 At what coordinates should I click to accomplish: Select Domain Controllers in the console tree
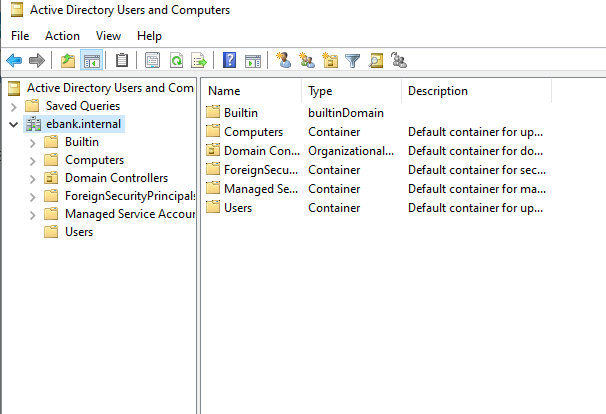tap(116, 178)
